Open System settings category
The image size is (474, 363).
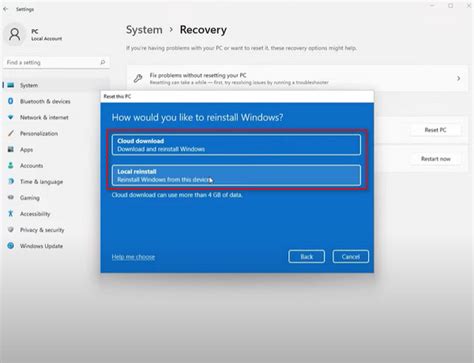[56, 85]
